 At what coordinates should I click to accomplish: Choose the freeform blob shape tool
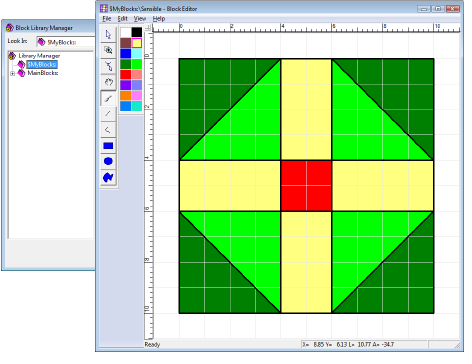[x=108, y=177]
